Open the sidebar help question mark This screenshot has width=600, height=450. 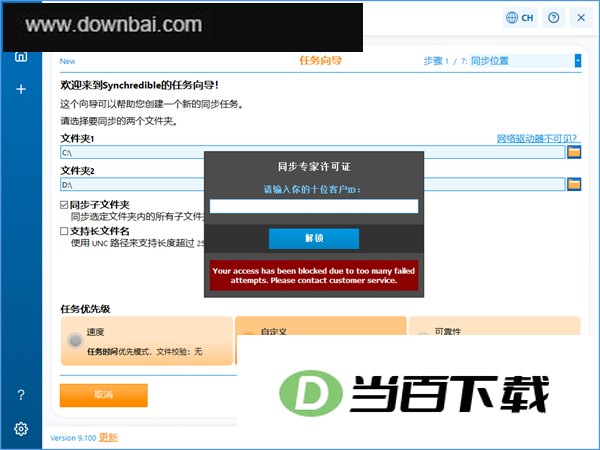(21, 395)
